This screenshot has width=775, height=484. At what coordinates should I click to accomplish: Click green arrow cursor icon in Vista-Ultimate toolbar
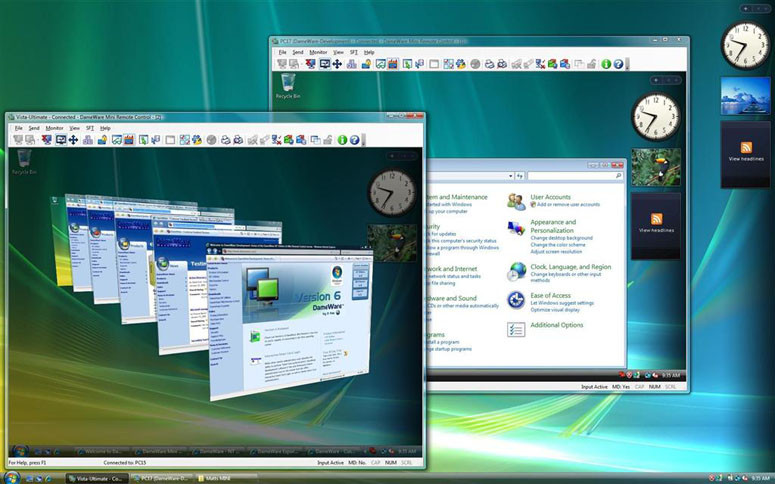143,140
